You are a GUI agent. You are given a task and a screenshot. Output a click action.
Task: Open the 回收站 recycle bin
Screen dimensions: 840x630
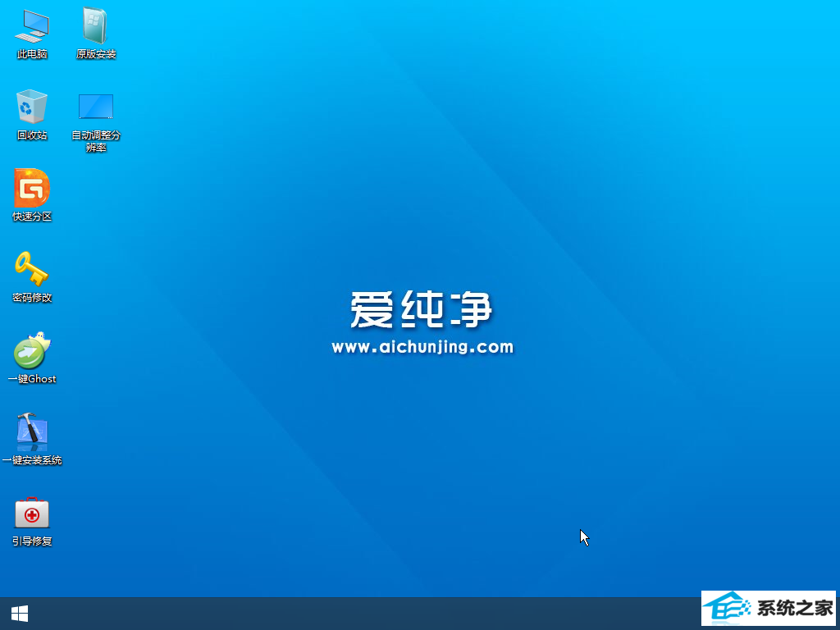pos(32,107)
